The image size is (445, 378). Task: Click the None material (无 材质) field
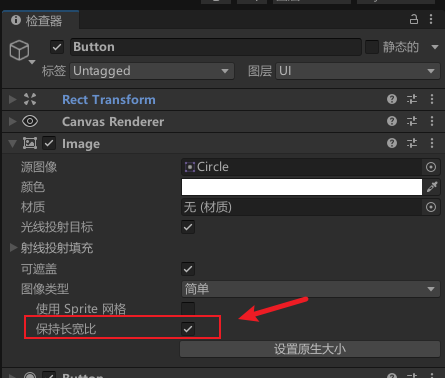(x=302, y=207)
